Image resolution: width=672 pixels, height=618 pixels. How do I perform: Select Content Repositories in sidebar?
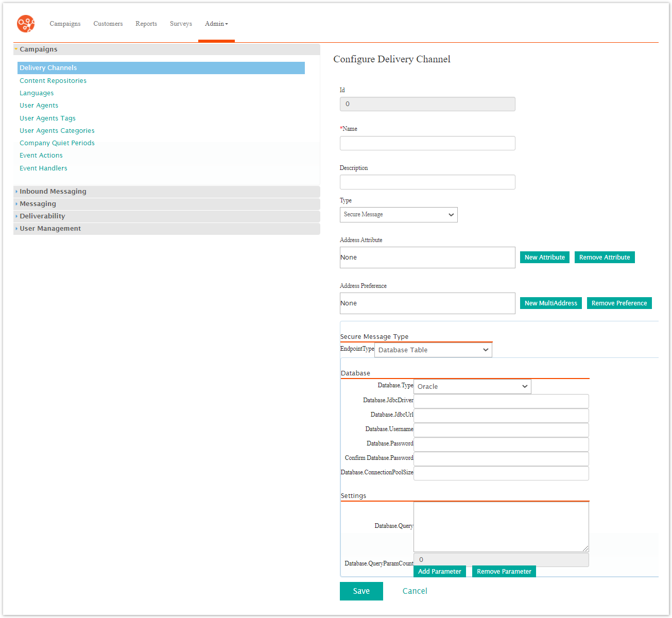click(x=53, y=80)
